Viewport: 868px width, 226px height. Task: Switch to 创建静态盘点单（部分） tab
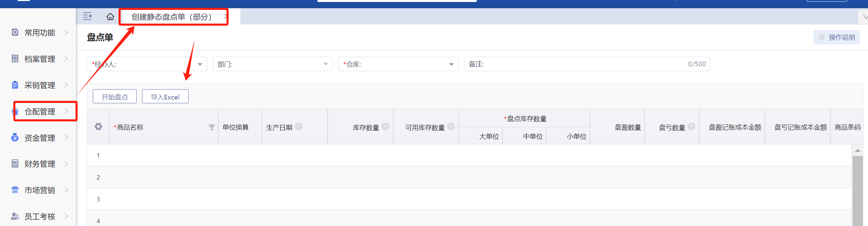171,17
